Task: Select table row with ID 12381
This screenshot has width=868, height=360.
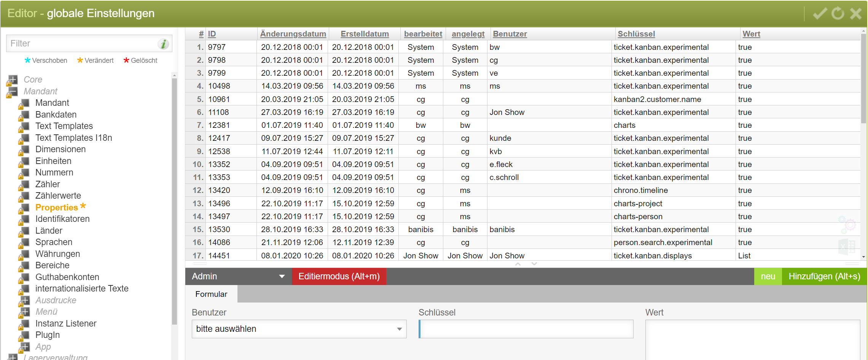Action: pyautogui.click(x=522, y=125)
